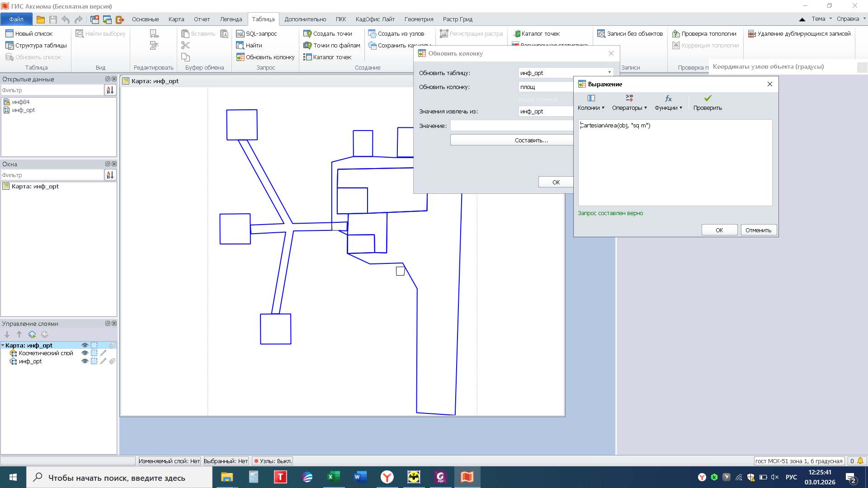Switch to the Геометрия ribbon tab
Viewport: 868px width, 488px height.
pyautogui.click(x=419, y=19)
